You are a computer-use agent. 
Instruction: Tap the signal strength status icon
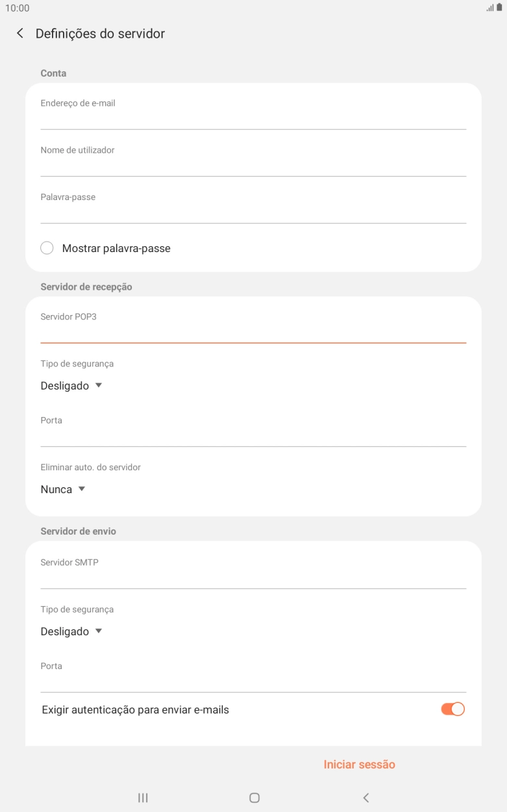click(489, 8)
